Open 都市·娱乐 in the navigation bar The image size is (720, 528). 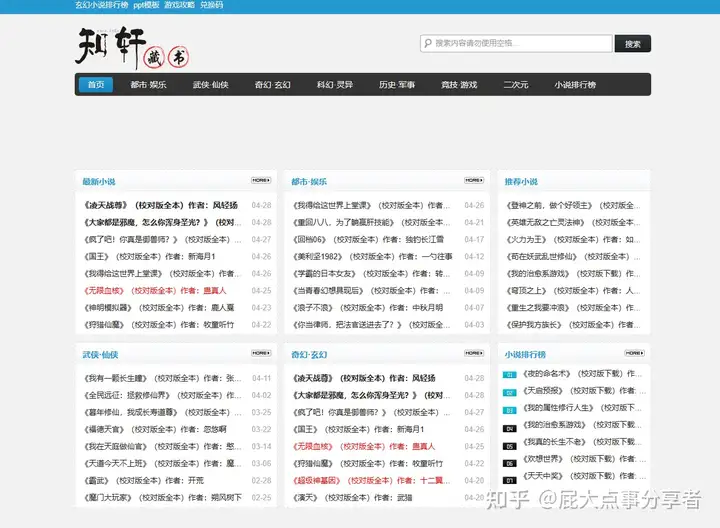[x=148, y=84]
